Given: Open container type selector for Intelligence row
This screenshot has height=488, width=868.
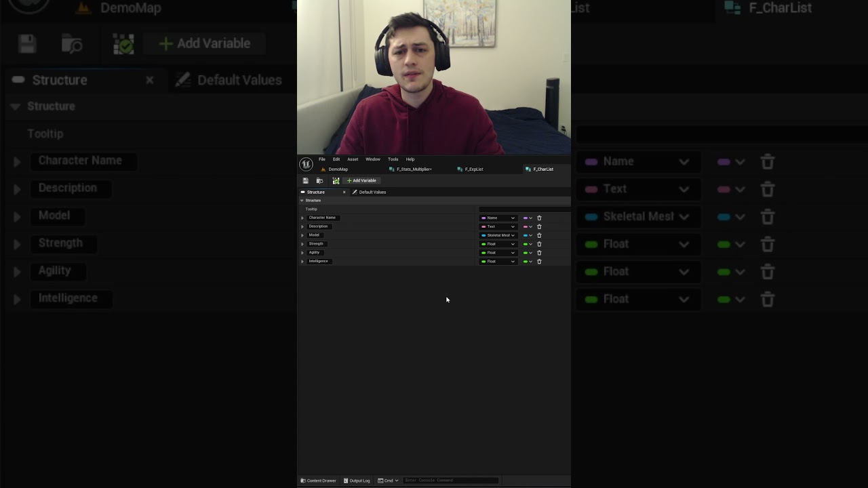Looking at the screenshot, I should (528, 262).
